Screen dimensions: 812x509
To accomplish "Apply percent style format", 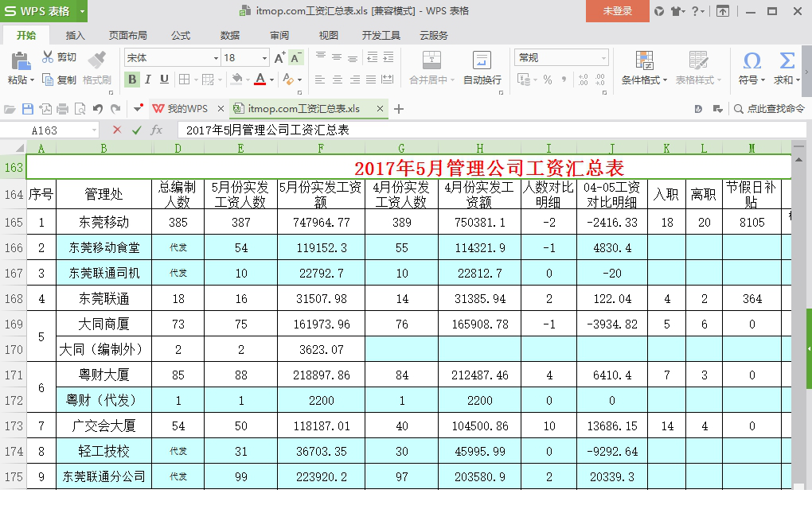I will pos(548,80).
